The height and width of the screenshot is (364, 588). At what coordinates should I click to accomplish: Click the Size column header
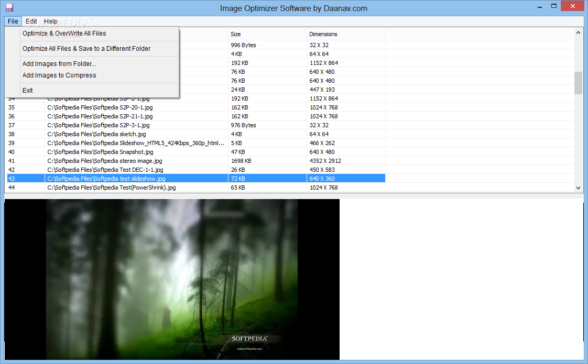[267, 34]
